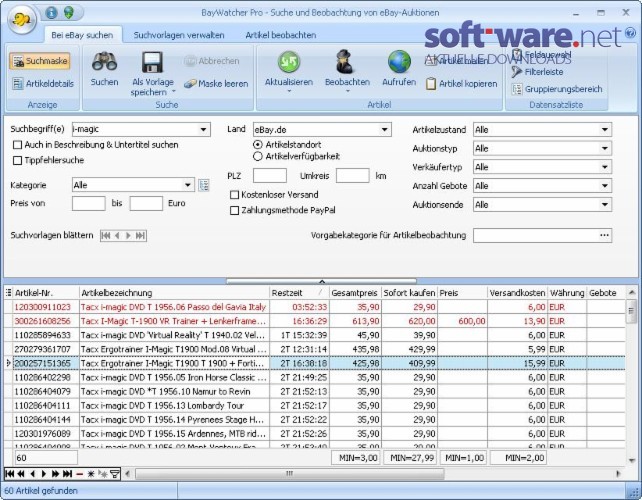Open filter funnel in record navigator
Screen dimensions: 642x500
(115, 474)
